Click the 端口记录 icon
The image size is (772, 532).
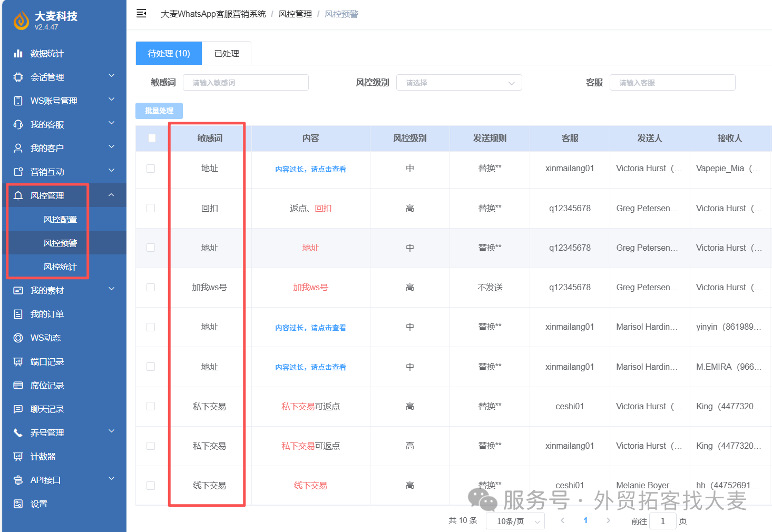(18, 361)
